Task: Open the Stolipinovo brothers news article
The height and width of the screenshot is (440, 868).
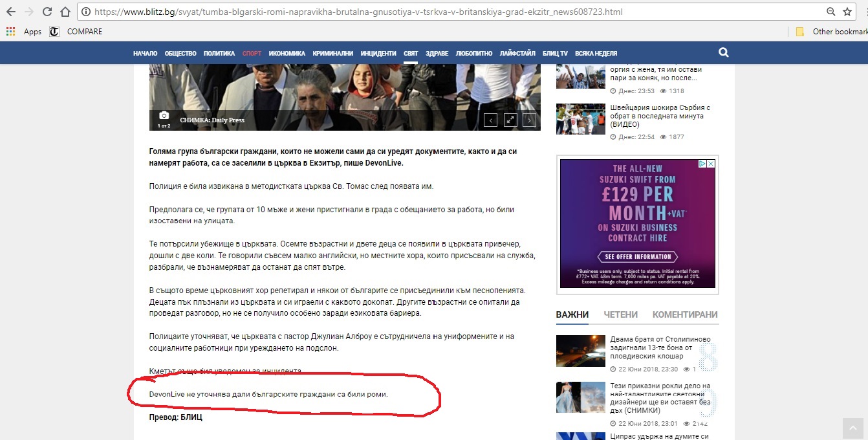Action: [x=660, y=347]
